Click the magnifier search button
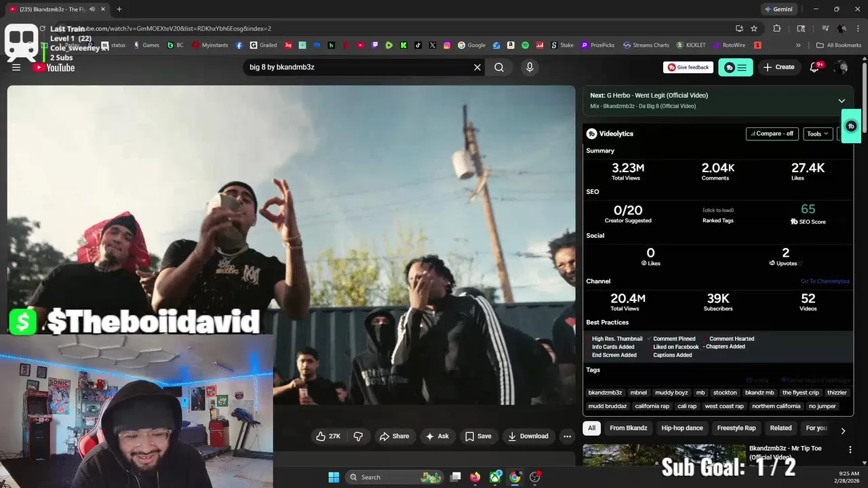Viewport: 868px width, 488px height. pos(499,67)
